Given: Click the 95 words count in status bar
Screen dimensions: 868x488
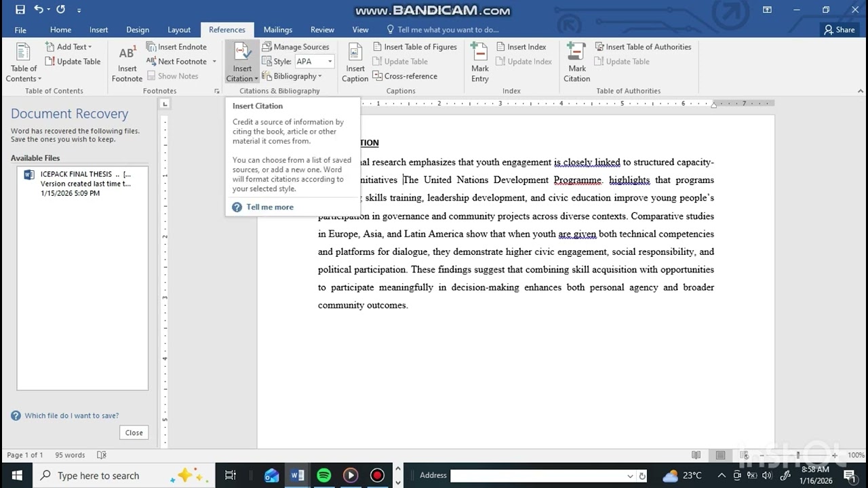Looking at the screenshot, I should click(70, 455).
